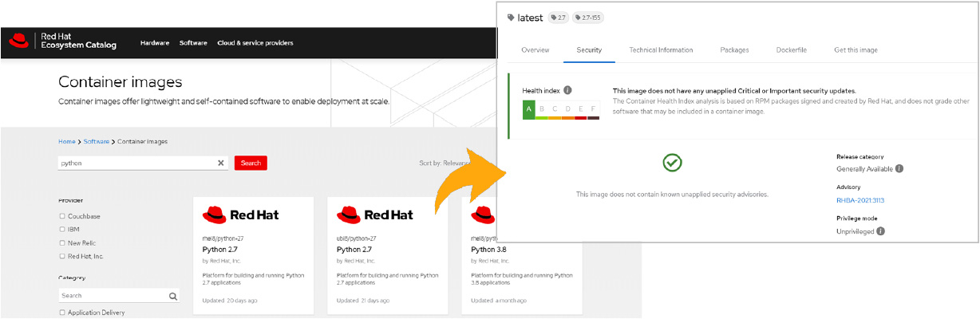This screenshot has height=319, width=980.
Task: Click the Category search magnifier icon
Action: [x=172, y=296]
